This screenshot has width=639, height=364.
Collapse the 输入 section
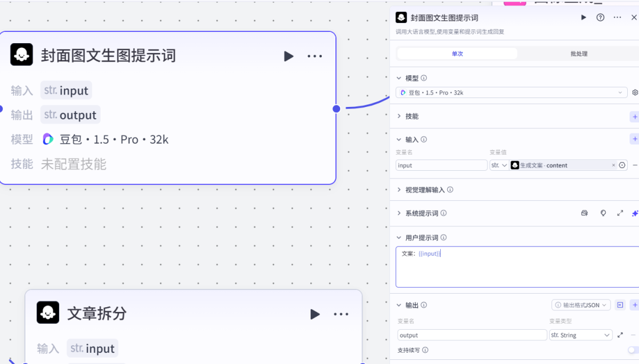coord(399,139)
